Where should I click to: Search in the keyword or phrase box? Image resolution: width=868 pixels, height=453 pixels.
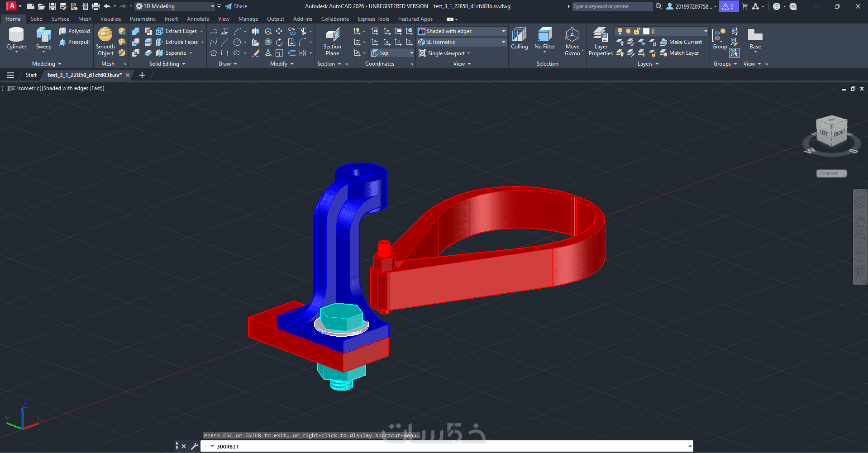(612, 6)
